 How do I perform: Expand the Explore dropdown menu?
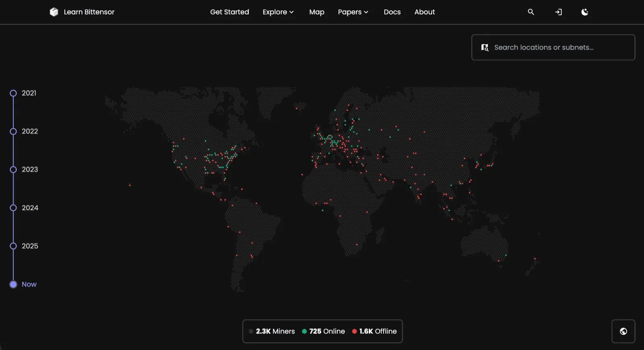click(x=278, y=12)
